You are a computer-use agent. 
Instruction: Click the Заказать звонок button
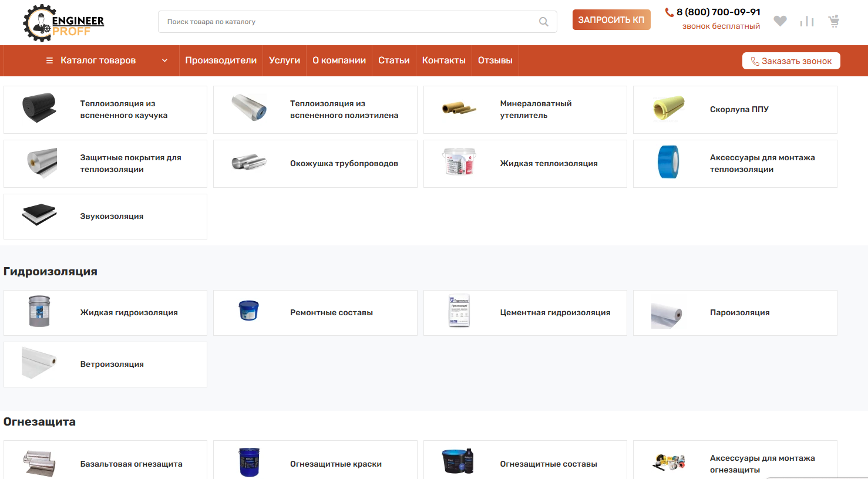click(x=791, y=61)
